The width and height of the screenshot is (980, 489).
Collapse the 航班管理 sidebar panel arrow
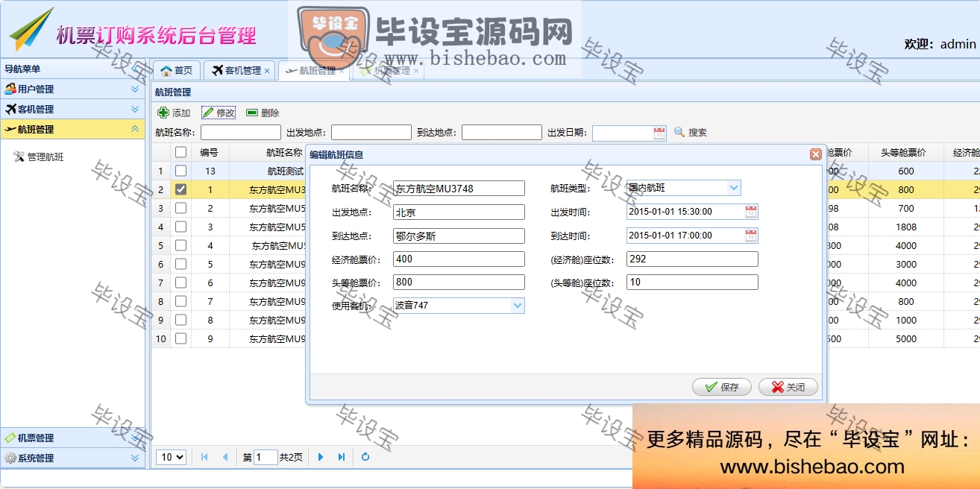point(135,129)
